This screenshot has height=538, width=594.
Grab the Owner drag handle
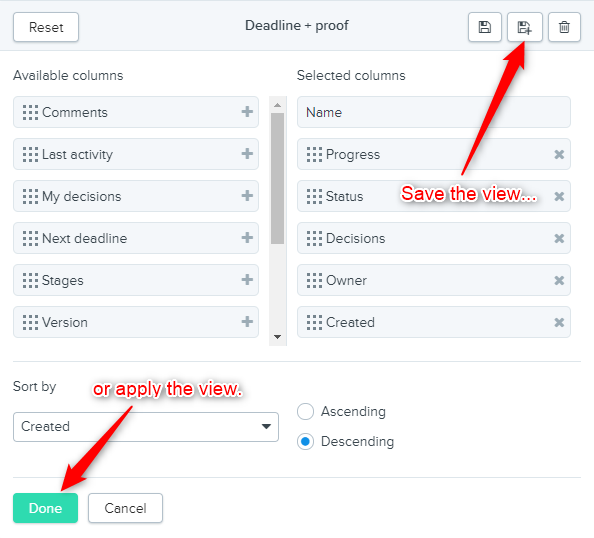314,281
